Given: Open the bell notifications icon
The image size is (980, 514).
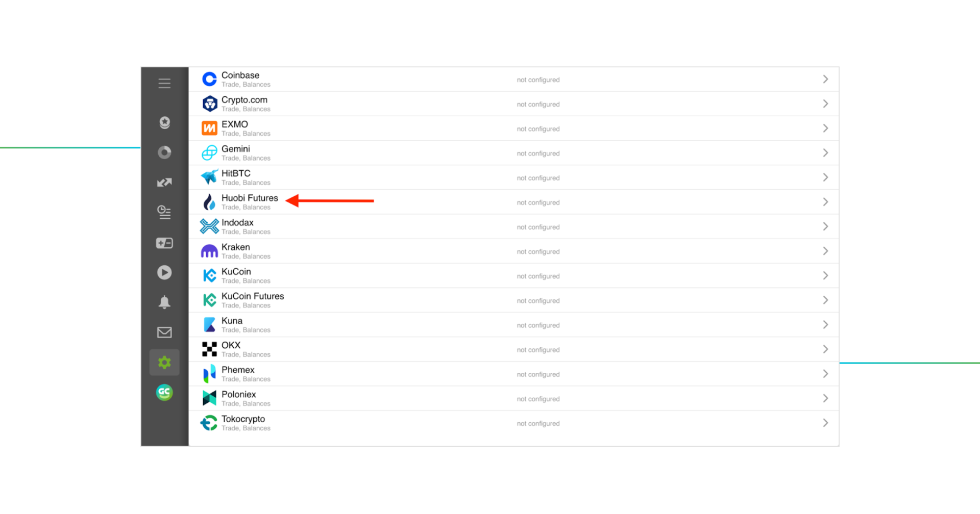Looking at the screenshot, I should (x=164, y=302).
